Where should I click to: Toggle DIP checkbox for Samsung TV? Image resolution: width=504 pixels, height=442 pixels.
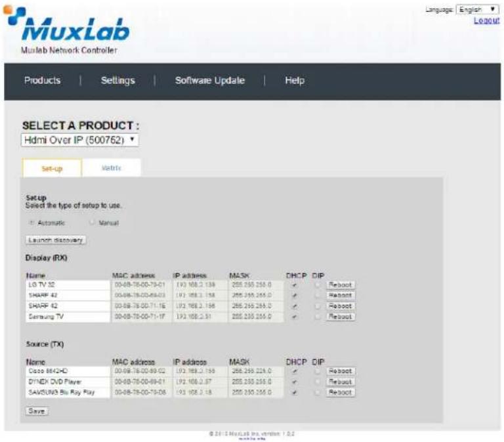pos(318,317)
